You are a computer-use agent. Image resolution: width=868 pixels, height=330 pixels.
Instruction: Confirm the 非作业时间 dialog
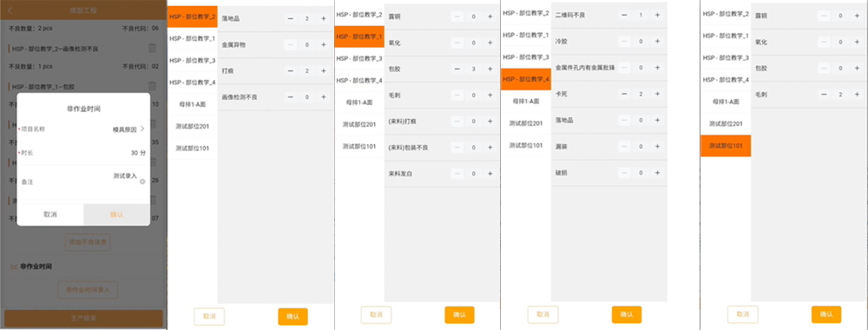117,214
